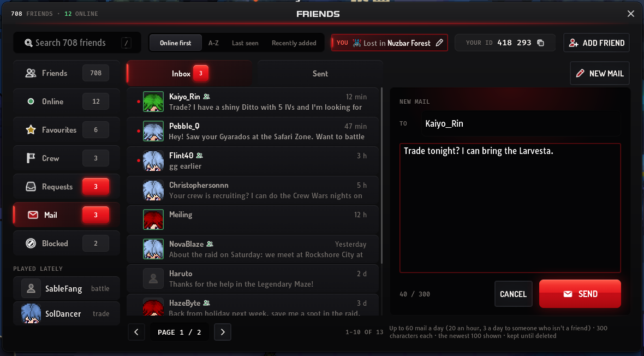Image resolution: width=644 pixels, height=356 pixels.
Task: Click the Add Friend button
Action: pyautogui.click(x=597, y=43)
